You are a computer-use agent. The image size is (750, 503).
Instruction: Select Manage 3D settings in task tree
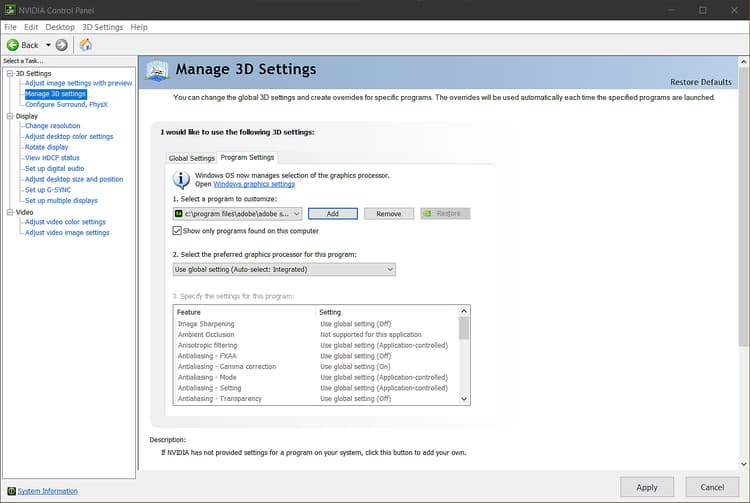pos(55,94)
